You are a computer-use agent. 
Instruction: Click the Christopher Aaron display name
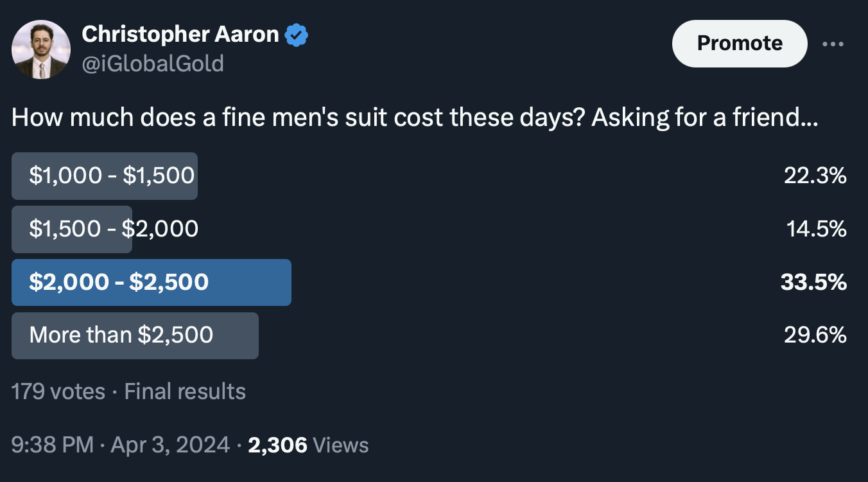coord(180,35)
